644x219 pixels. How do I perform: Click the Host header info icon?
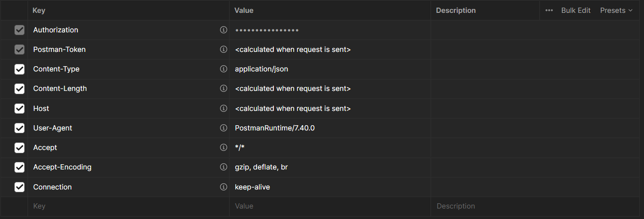point(223,109)
